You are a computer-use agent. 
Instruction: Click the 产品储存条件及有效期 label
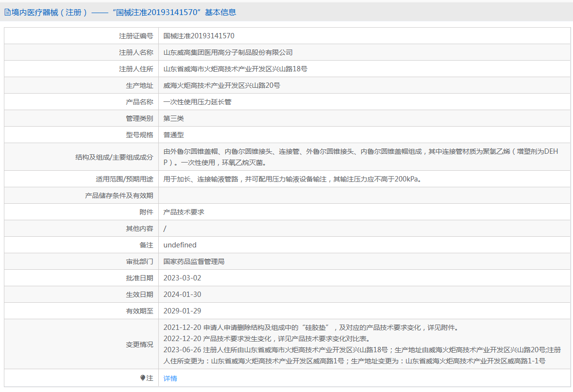[119, 195]
